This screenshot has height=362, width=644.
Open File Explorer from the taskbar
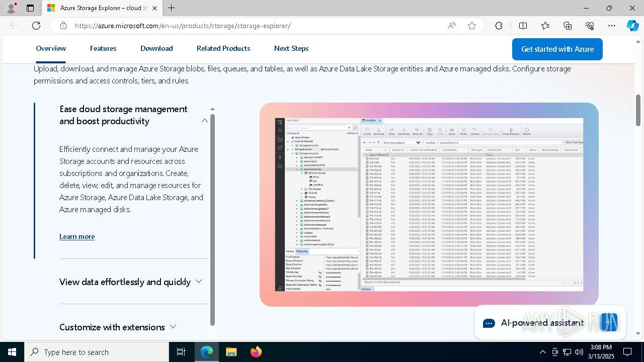pos(231,352)
